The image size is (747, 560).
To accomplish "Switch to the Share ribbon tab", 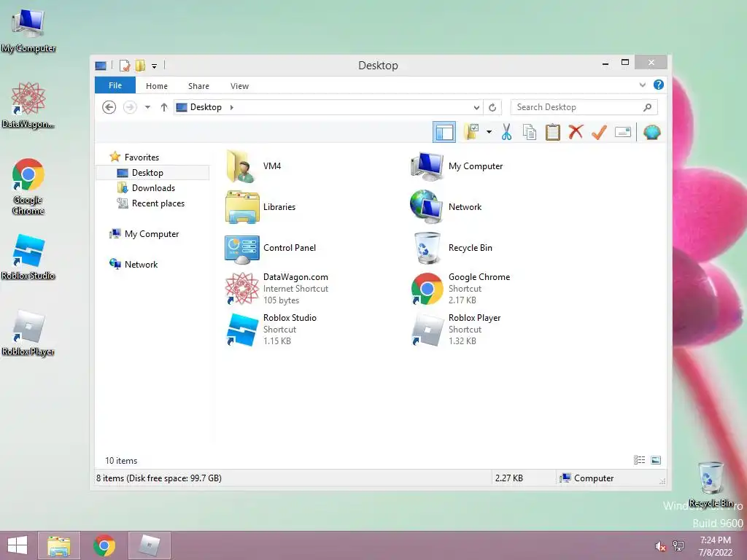I will [198, 86].
